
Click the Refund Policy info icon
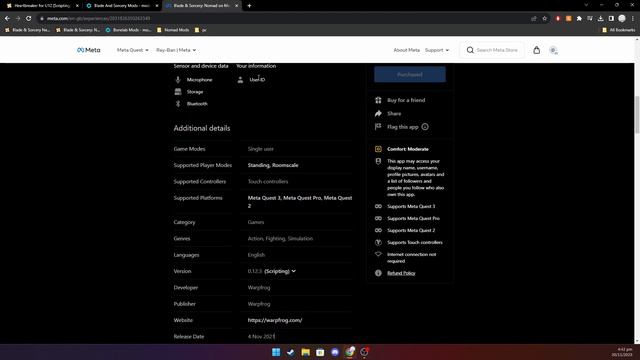[378, 273]
